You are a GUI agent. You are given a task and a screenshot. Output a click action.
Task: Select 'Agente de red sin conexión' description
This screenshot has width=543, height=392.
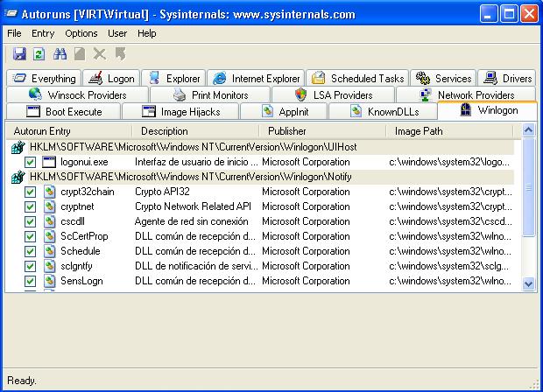tap(192, 221)
